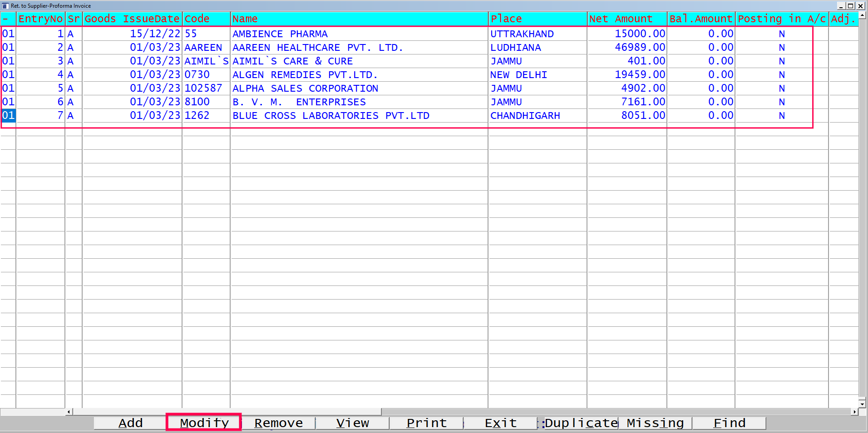Click the Modify button
The image size is (868, 433).
pyautogui.click(x=204, y=423)
